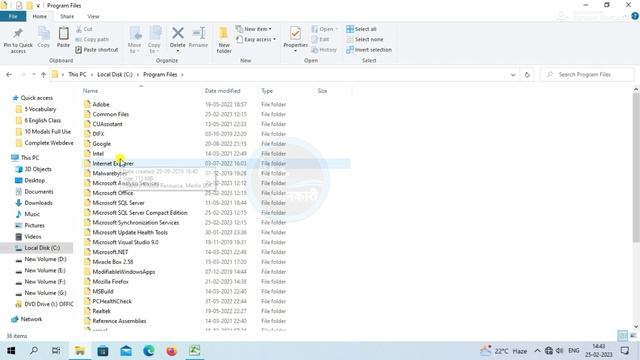The image size is (640, 360).
Task: Open recent locations dropdown arrow
Action: tap(33, 75)
